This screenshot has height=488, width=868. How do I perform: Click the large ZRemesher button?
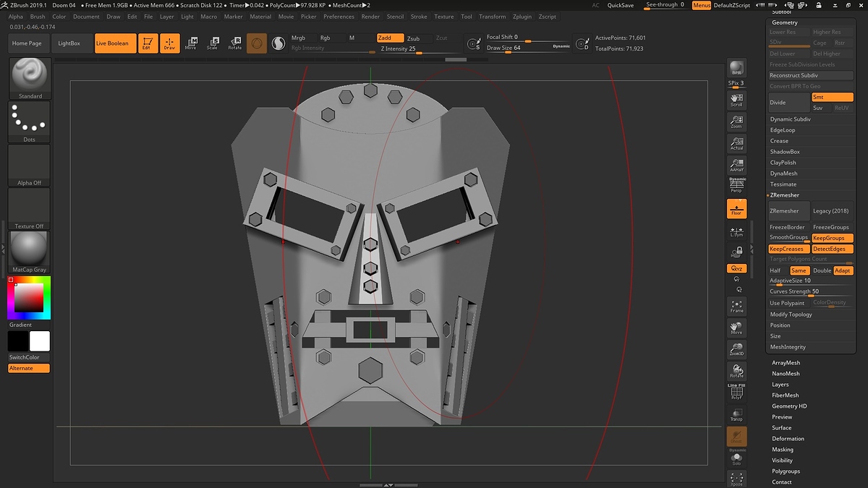[x=788, y=211]
